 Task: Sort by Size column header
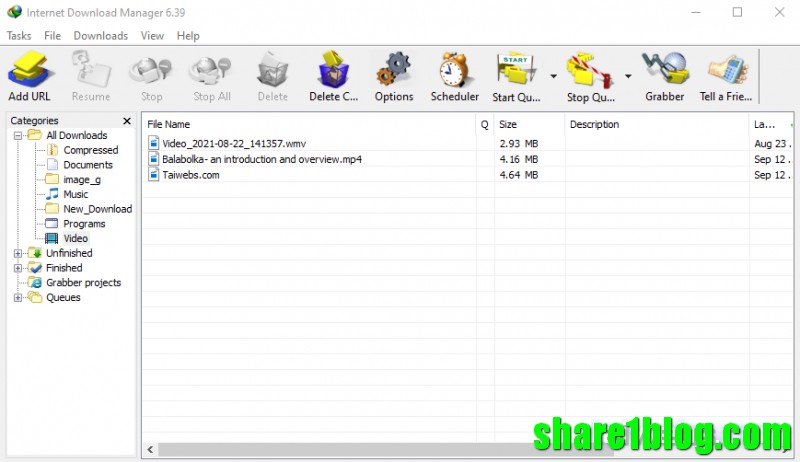(529, 124)
